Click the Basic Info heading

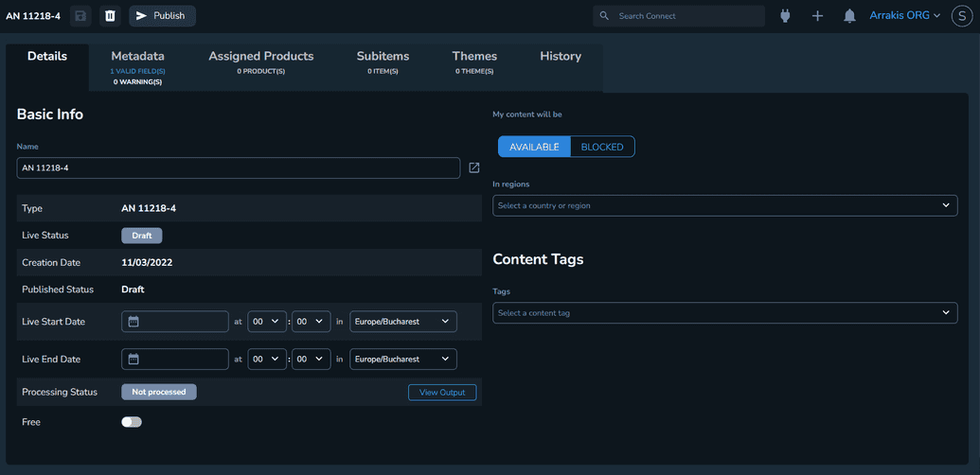click(50, 114)
